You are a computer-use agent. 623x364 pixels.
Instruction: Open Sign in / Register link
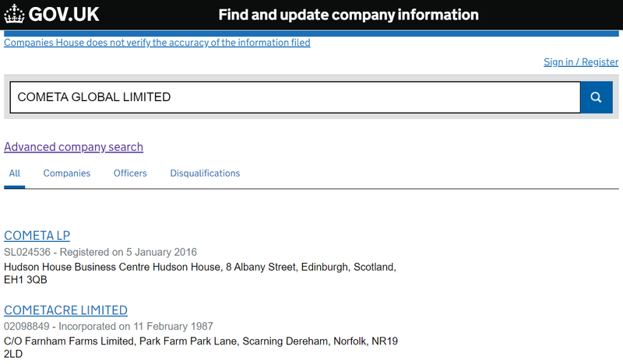tap(581, 62)
